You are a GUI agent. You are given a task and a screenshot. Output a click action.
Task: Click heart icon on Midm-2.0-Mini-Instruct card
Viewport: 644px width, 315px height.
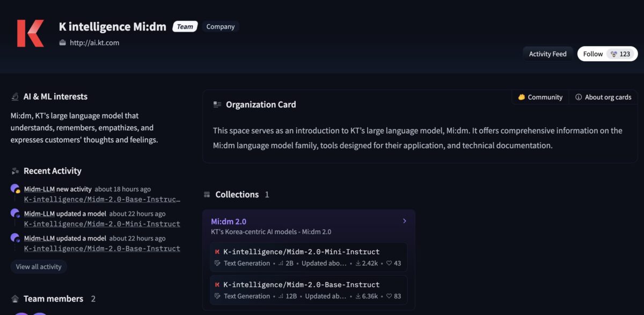coord(389,263)
